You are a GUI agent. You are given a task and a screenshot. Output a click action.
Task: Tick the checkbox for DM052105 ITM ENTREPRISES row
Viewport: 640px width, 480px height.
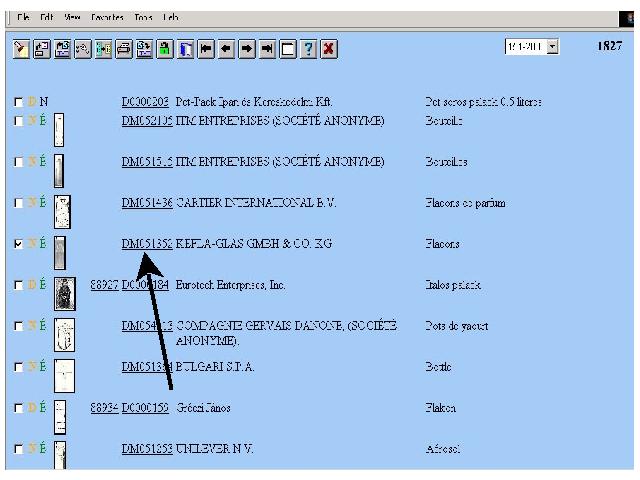tap(18, 121)
